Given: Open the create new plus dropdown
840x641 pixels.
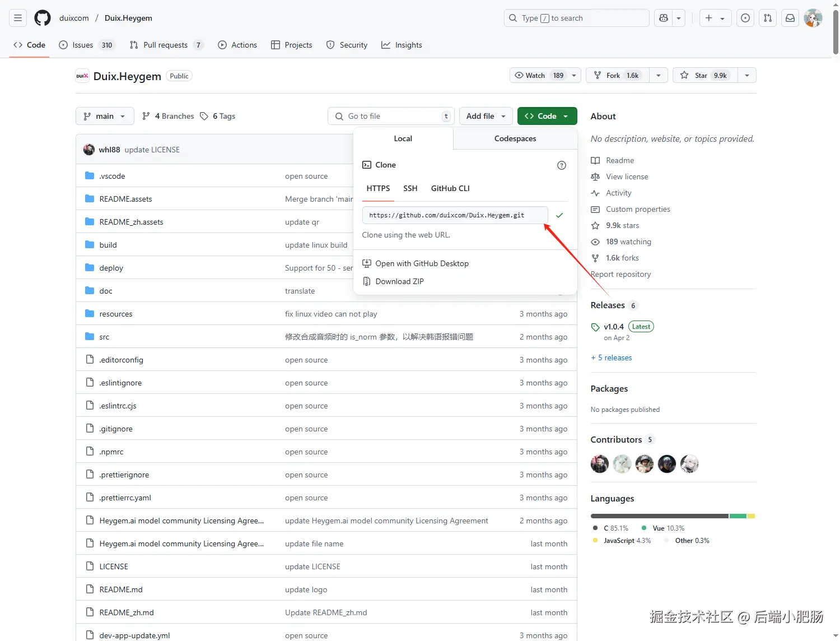Looking at the screenshot, I should (715, 18).
